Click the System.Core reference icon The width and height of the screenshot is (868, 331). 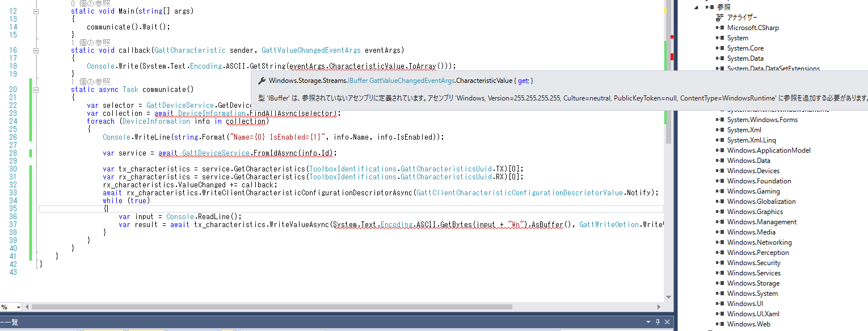[x=720, y=48]
